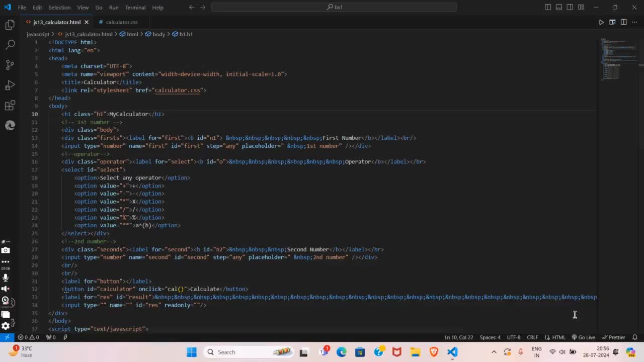Click the Run Code play button
Image resolution: width=644 pixels, height=362 pixels.
coord(601,22)
